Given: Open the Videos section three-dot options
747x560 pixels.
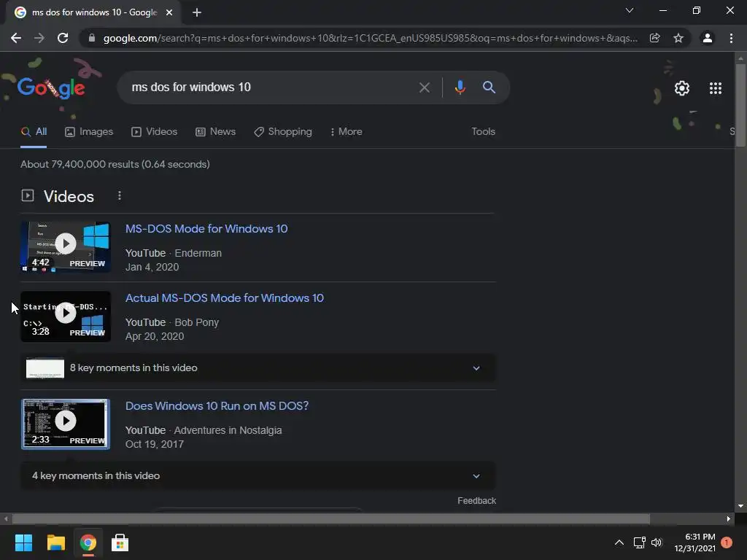Looking at the screenshot, I should pos(120,195).
